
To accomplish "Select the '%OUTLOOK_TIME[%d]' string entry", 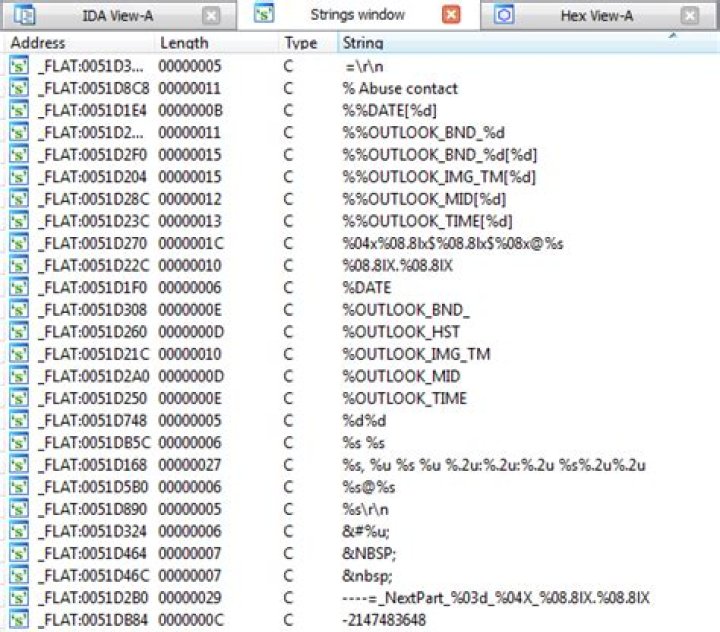I will pos(427,221).
